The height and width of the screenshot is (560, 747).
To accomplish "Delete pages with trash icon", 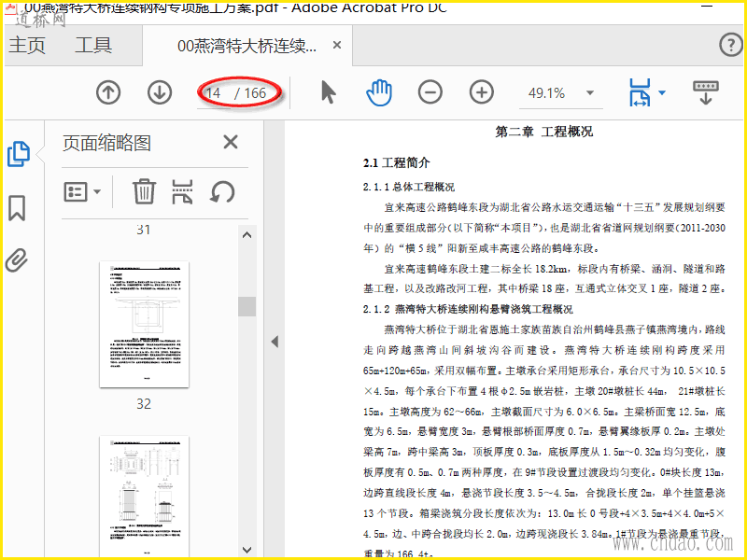I will tap(144, 191).
